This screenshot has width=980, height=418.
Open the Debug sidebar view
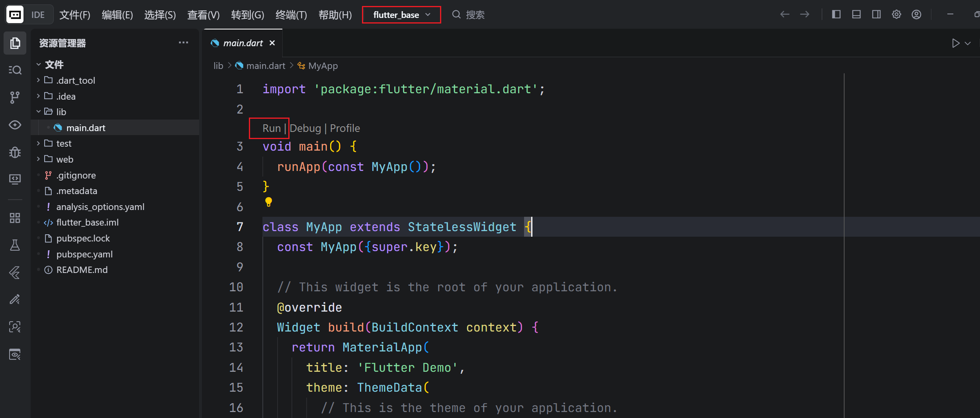click(15, 152)
